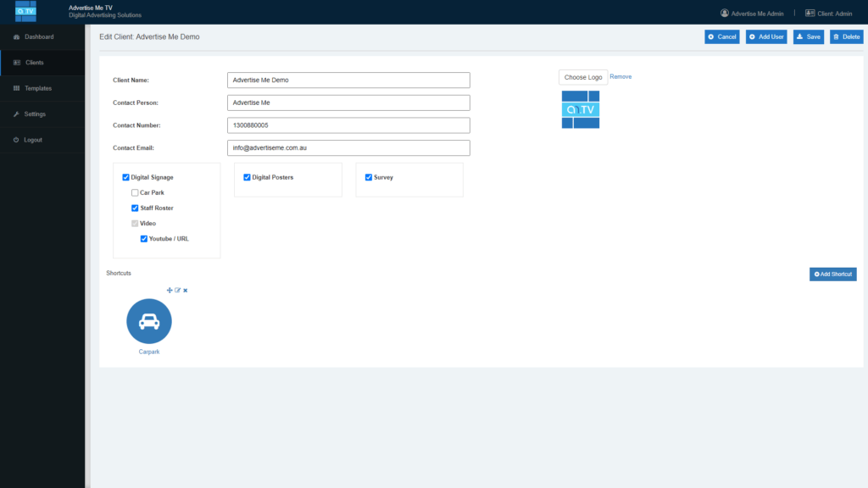Viewport: 868px width, 488px height.
Task: Go to Templates in the sidebar
Action: [x=37, y=88]
